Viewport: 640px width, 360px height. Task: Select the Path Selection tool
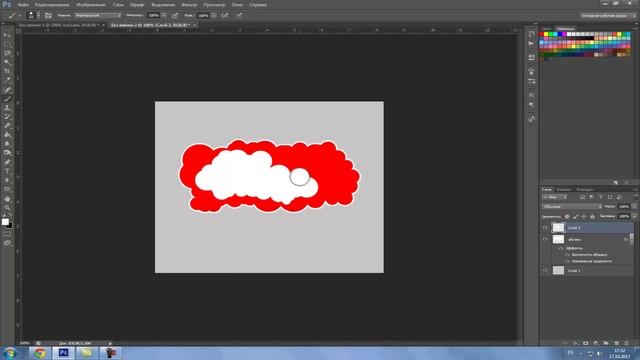(x=7, y=180)
